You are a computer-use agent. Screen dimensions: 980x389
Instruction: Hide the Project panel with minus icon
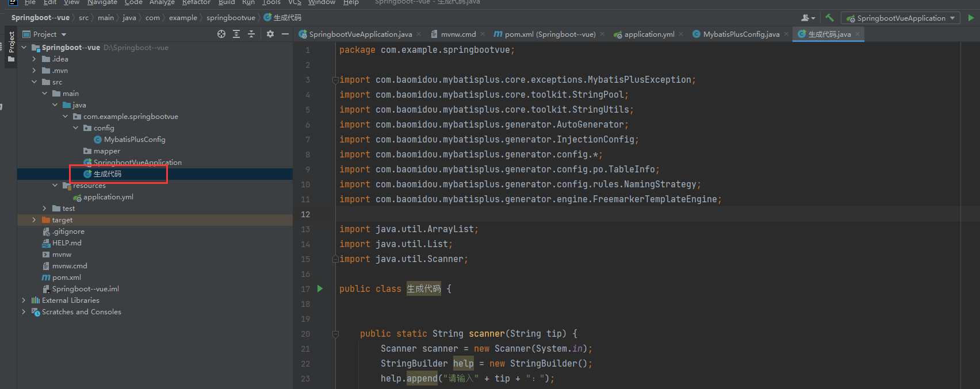pos(285,34)
